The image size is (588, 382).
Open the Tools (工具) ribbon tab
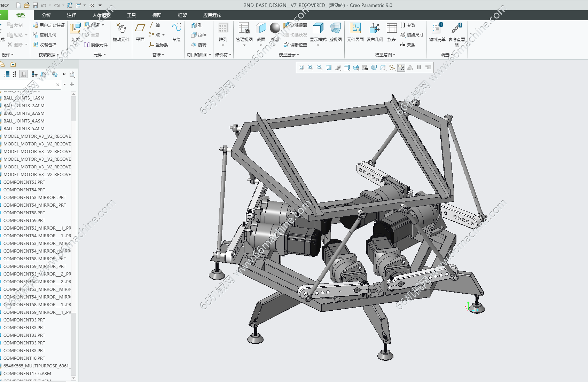coord(132,15)
